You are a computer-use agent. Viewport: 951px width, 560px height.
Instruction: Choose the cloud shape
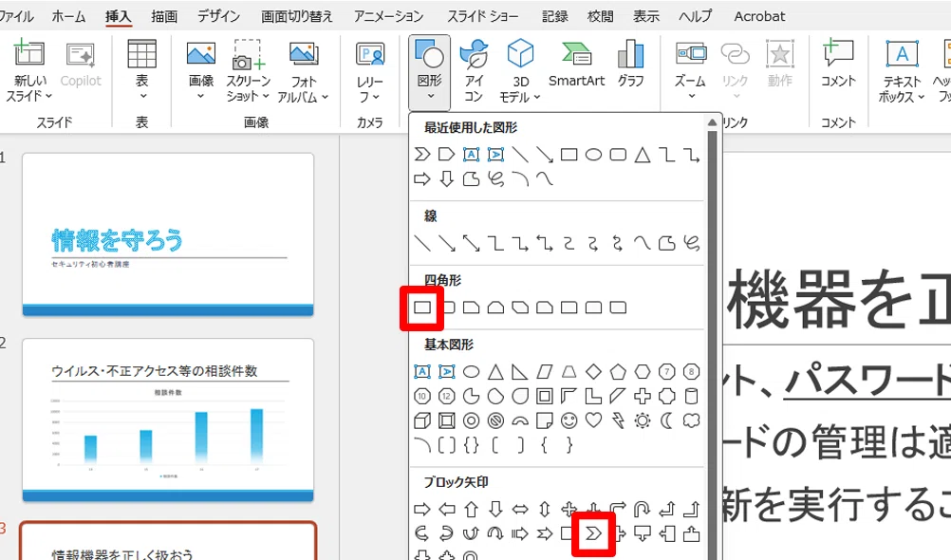pyautogui.click(x=691, y=420)
